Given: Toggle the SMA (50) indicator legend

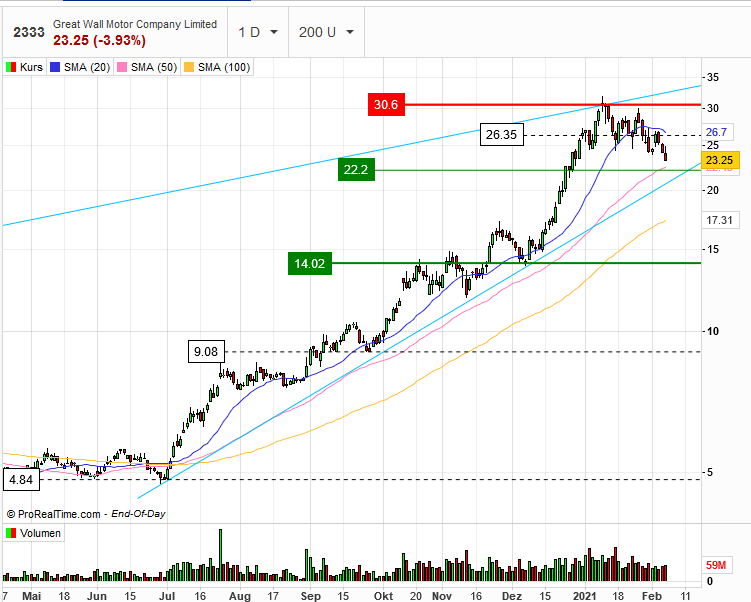Looking at the screenshot, I should (x=151, y=68).
